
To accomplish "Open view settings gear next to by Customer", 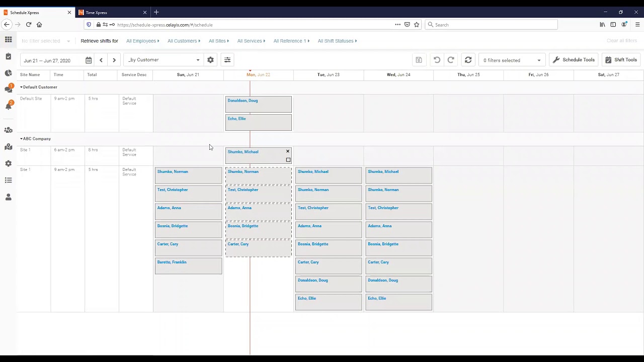I will click(x=210, y=60).
